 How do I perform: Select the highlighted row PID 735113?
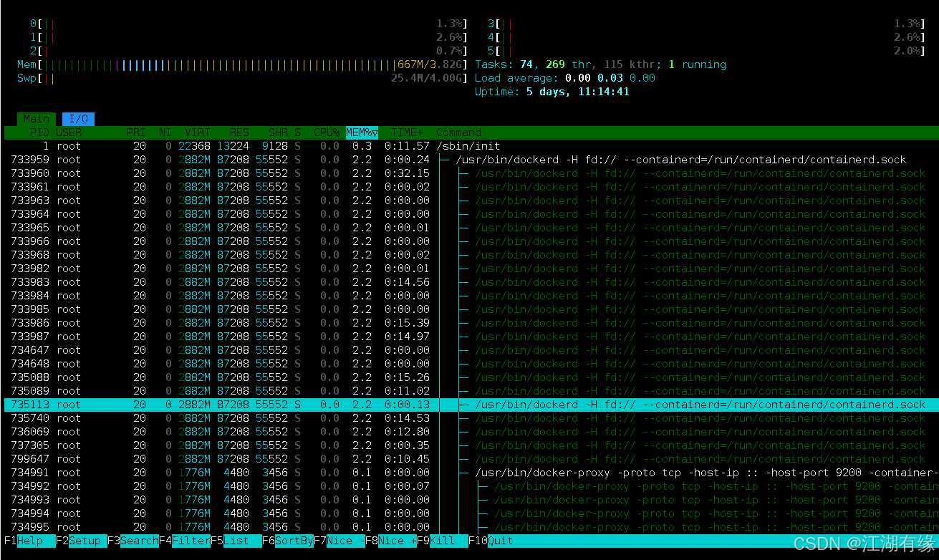pyautogui.click(x=471, y=405)
